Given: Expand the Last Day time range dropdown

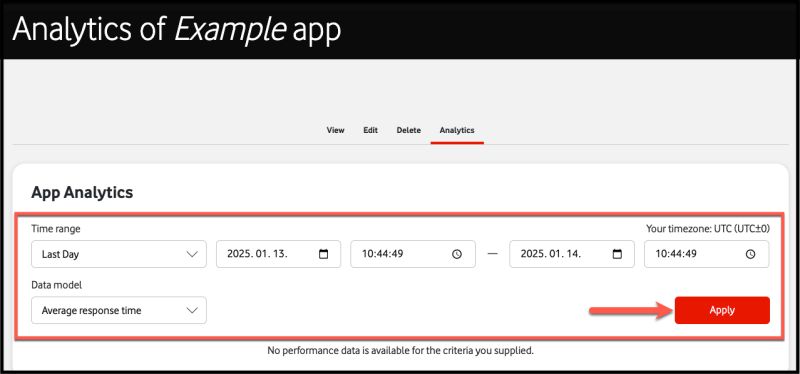Looking at the screenshot, I should (x=119, y=254).
